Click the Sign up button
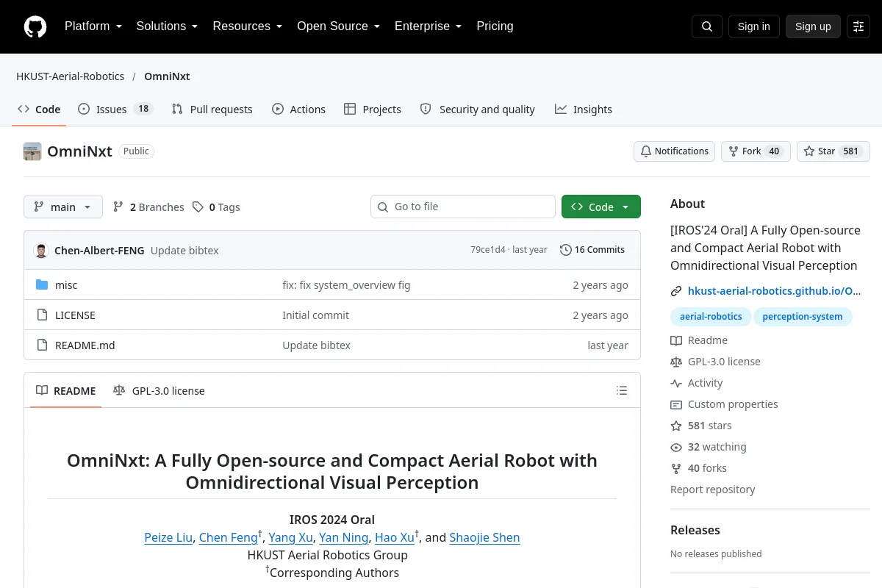The image size is (882, 588). (813, 26)
